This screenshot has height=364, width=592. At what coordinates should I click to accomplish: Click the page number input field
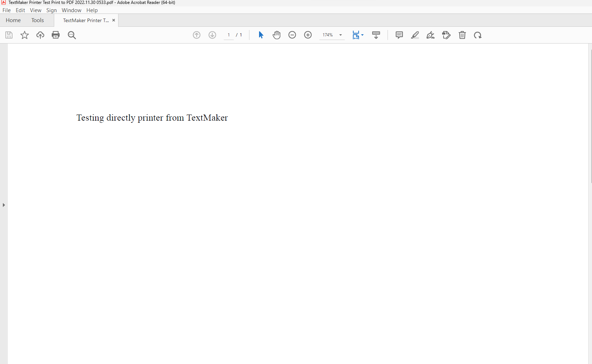229,35
